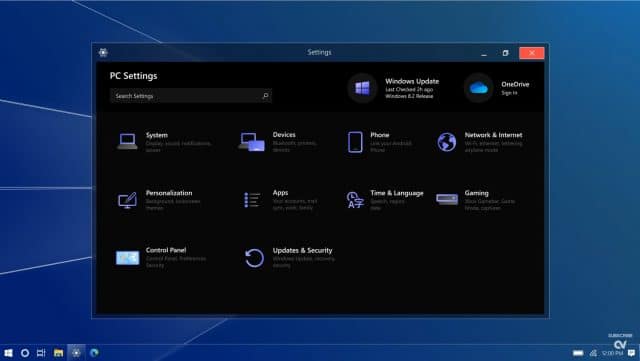Close the Settings window
This screenshot has width=640, height=361.
click(532, 53)
